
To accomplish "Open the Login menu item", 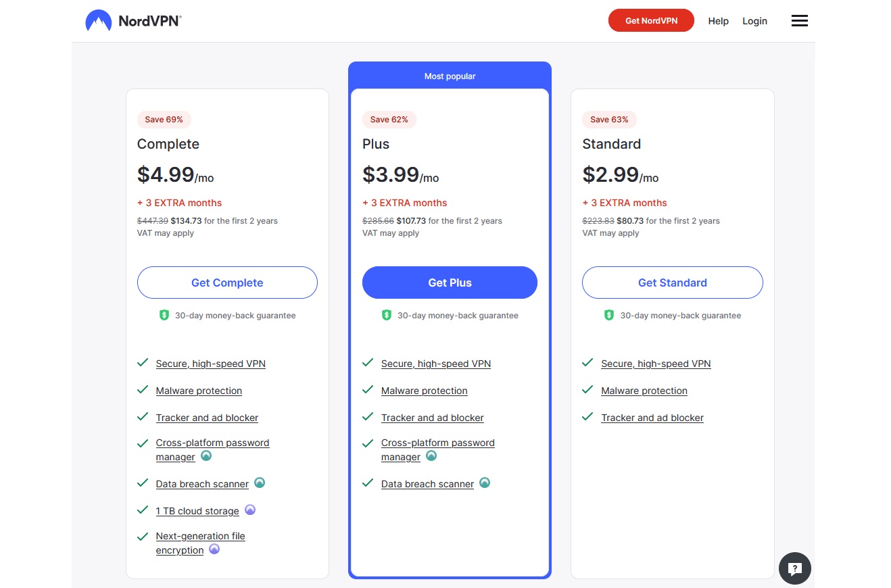I will click(x=754, y=21).
